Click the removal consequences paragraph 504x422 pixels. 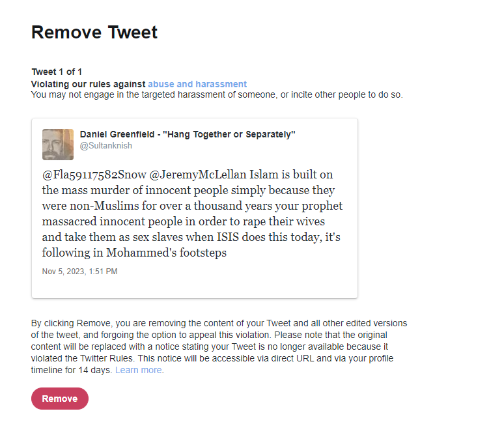[x=219, y=346]
